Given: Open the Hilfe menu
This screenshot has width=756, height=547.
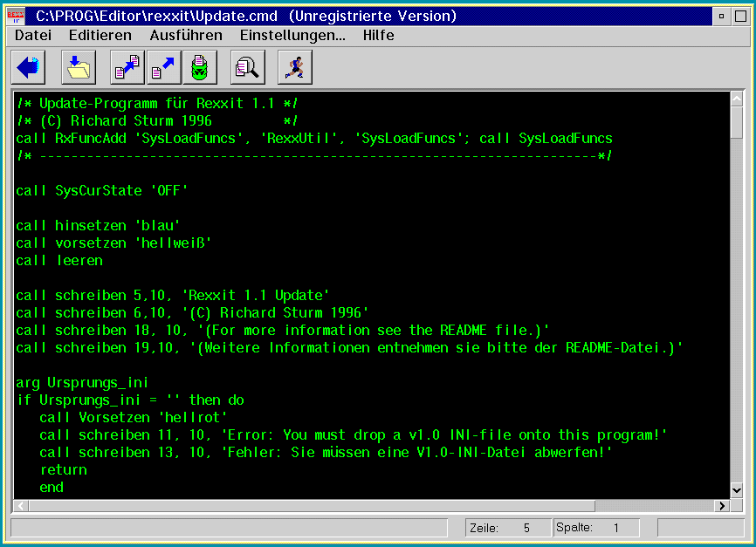Looking at the screenshot, I should coord(378,36).
